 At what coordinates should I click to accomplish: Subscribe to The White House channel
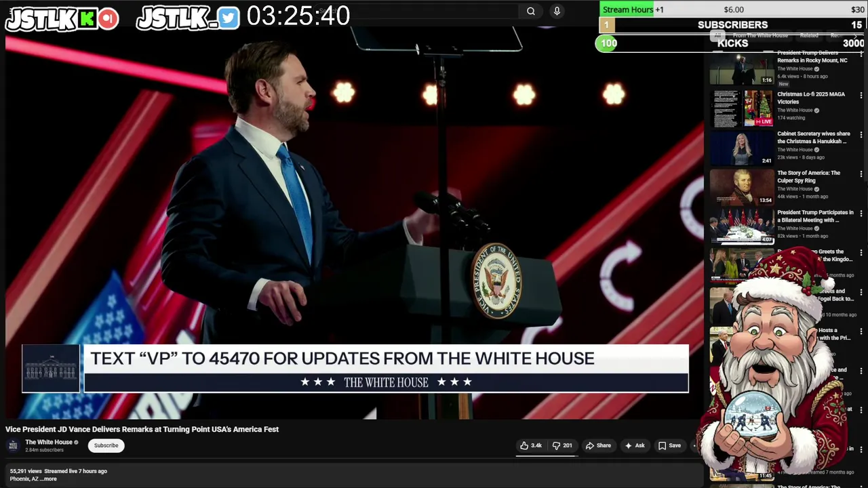(106, 445)
